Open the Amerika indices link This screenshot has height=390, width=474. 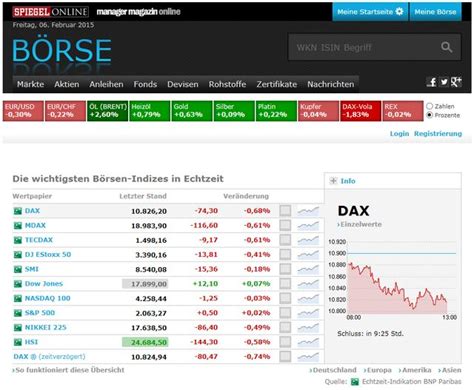point(415,370)
